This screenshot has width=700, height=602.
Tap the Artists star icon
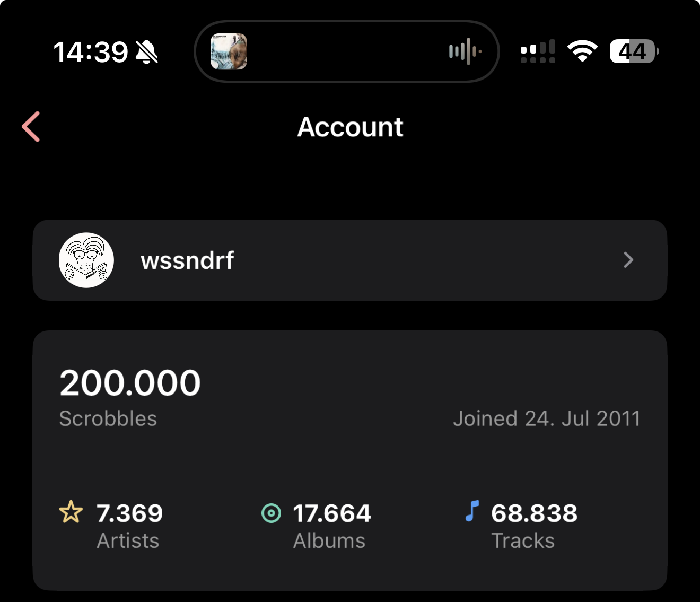tap(71, 512)
